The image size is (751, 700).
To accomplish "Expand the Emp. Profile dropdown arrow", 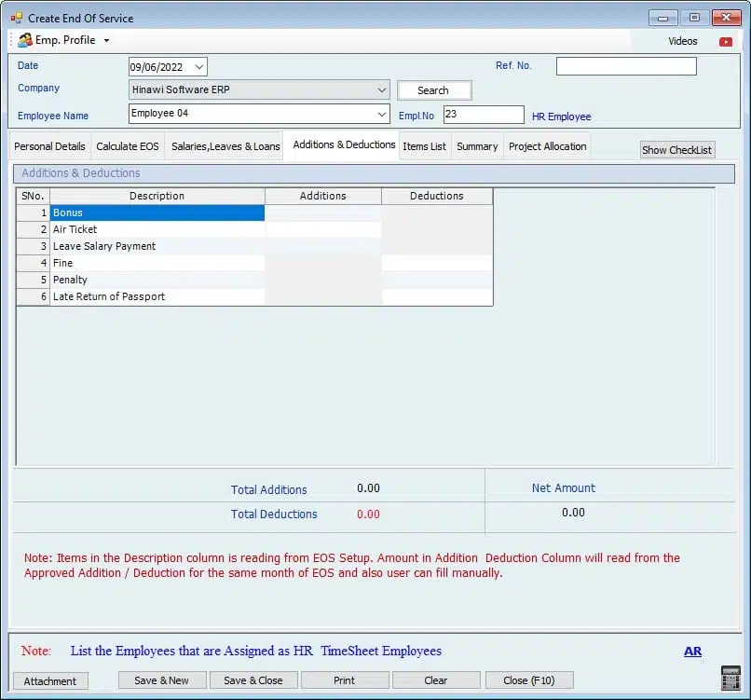I will click(x=106, y=41).
